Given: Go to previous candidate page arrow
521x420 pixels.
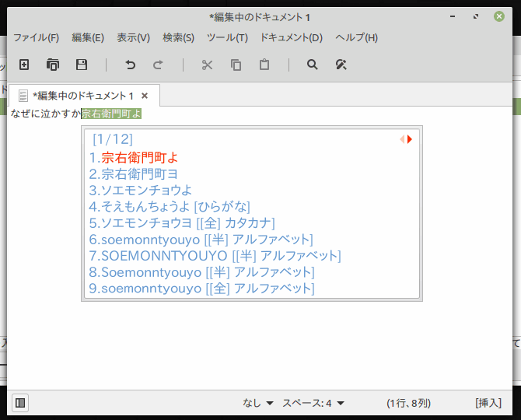Looking at the screenshot, I should click(402, 139).
